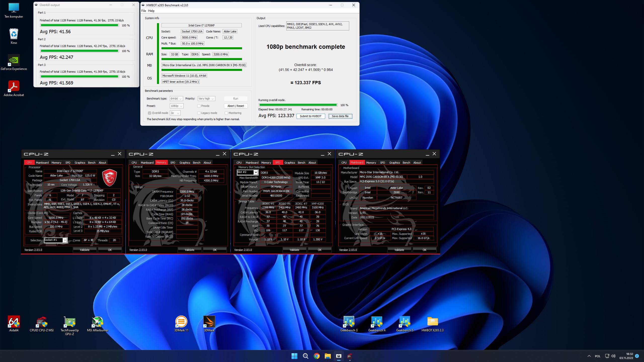Viewport: 644px width, 362px height.
Task: Click 'Avg FPS: 42.247' in Part 2
Action: (x=57, y=57)
